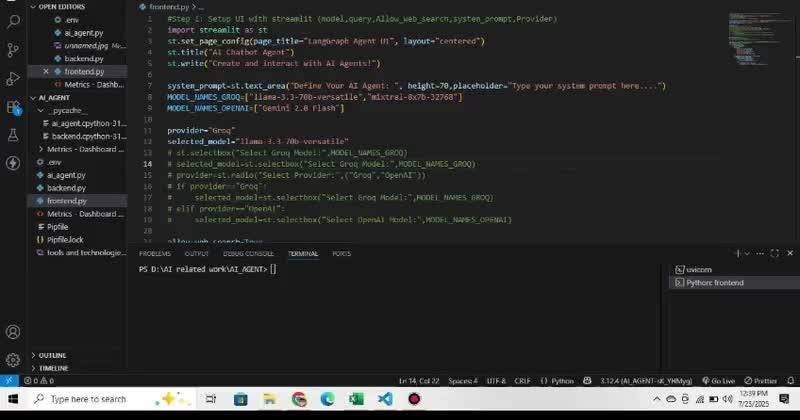Open the Extensions view
The image size is (800, 420).
[13, 107]
